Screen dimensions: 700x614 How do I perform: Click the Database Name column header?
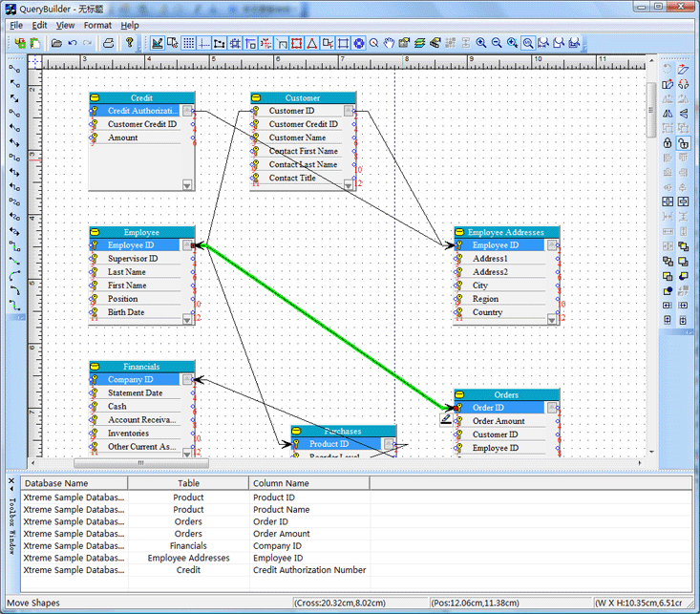click(74, 483)
